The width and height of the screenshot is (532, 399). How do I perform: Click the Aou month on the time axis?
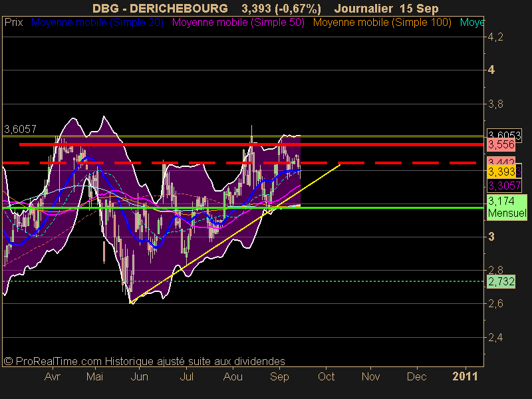(x=233, y=376)
